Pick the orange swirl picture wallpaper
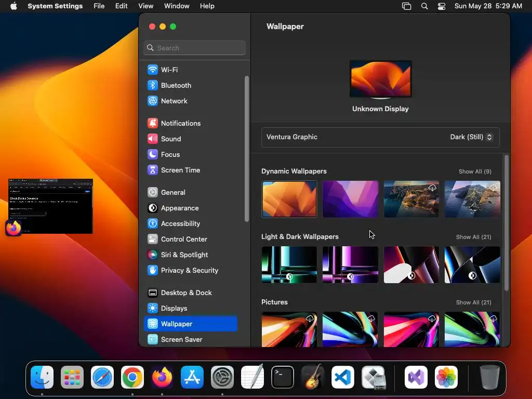Screen dimensions: 532x399 tap(289, 329)
